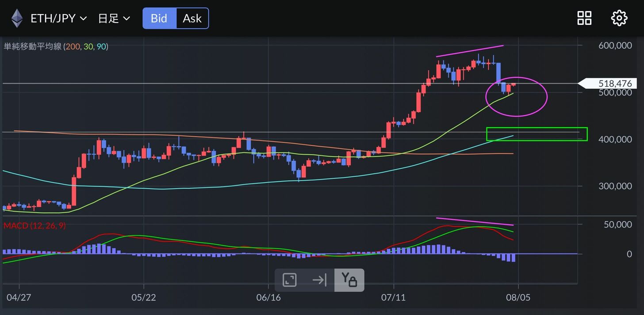Click the 07/11 date on time axis
644x315 pixels.
394,297
